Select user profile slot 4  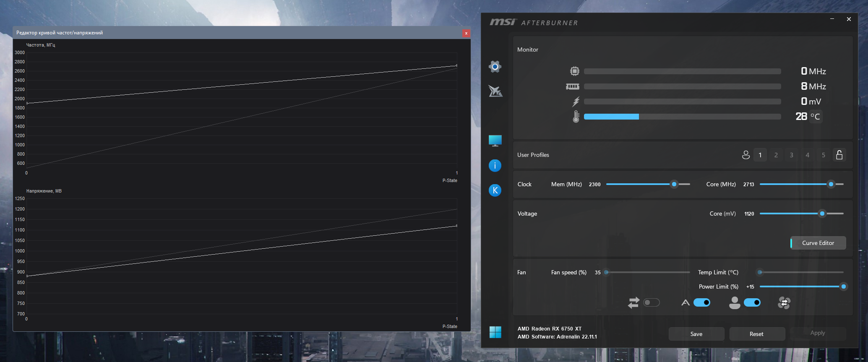808,155
